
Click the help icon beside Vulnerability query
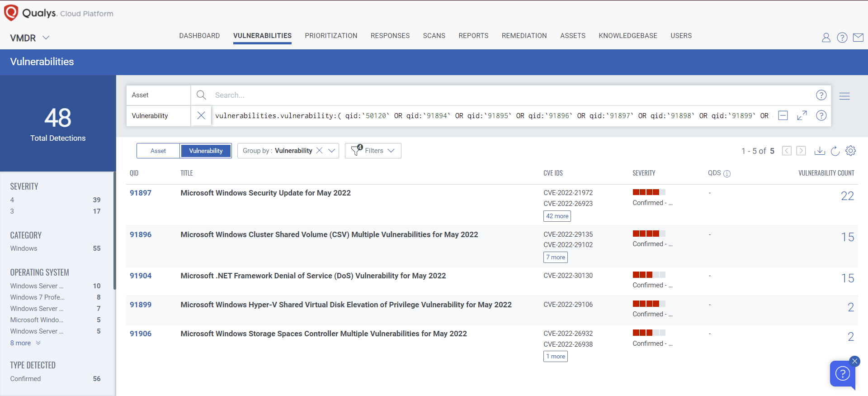click(821, 115)
